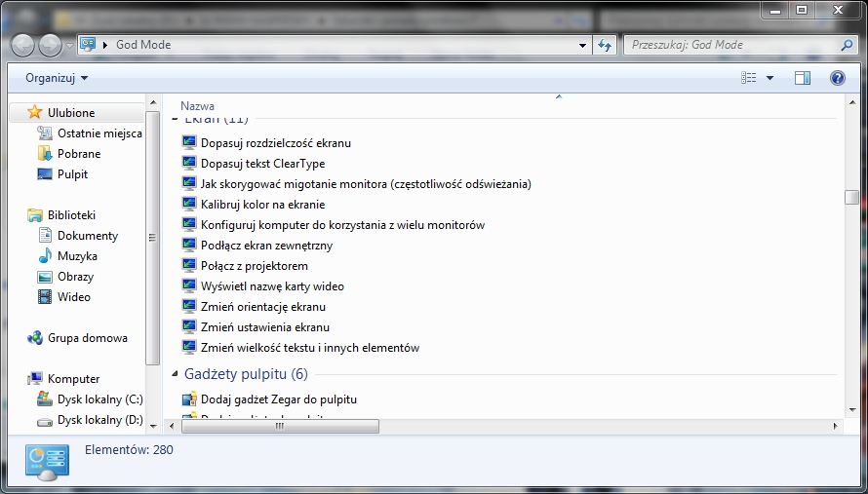
Task: Select Komputer in navigation pane
Action: [x=73, y=379]
